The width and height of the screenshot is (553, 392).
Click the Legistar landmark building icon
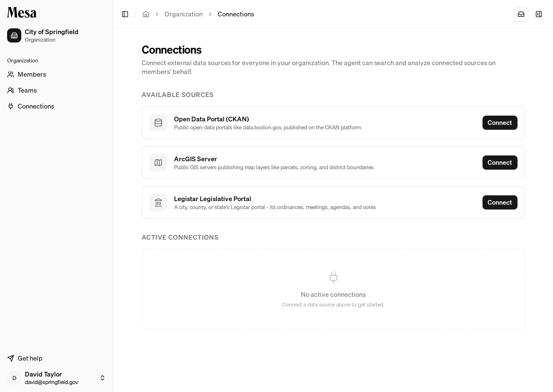[158, 202]
